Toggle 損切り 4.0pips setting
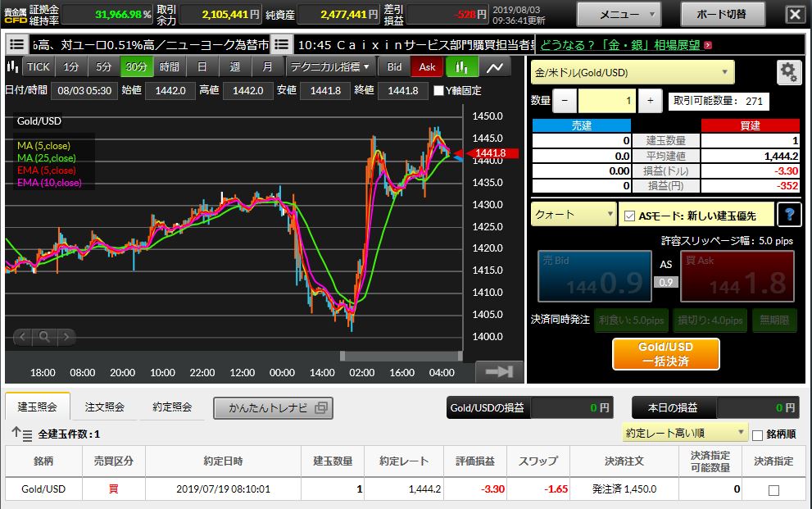Image resolution: width=812 pixels, height=509 pixels. pyautogui.click(x=710, y=320)
